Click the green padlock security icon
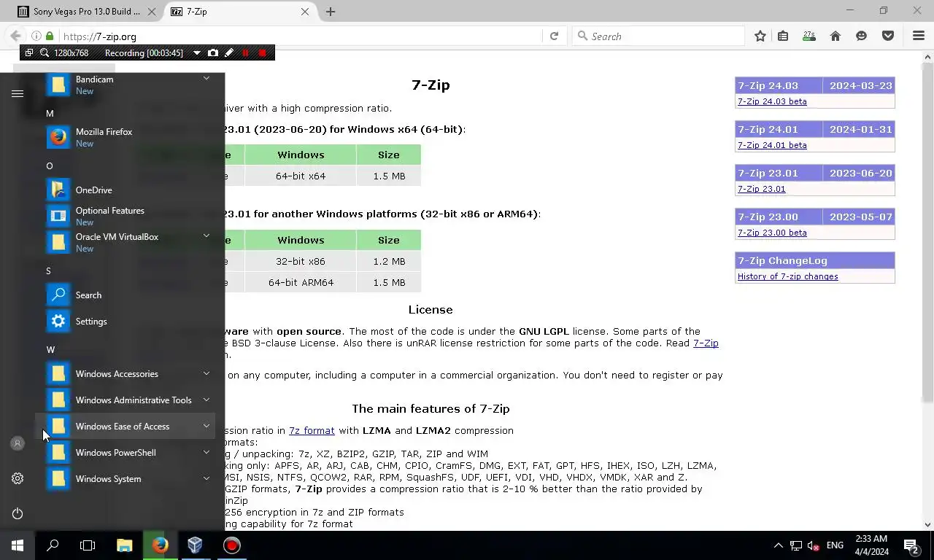Viewport: 934px width, 560px height. [50, 36]
